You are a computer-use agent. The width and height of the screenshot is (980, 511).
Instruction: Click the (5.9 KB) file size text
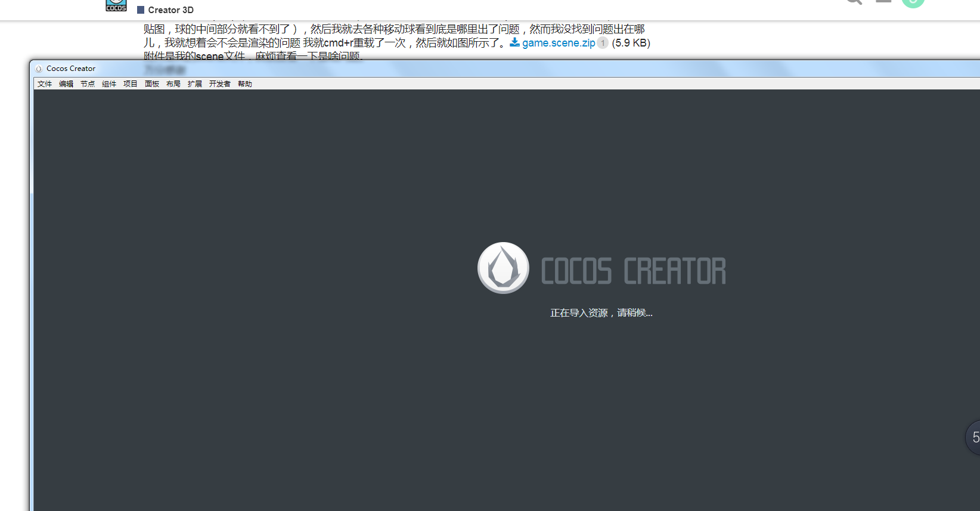pyautogui.click(x=631, y=43)
